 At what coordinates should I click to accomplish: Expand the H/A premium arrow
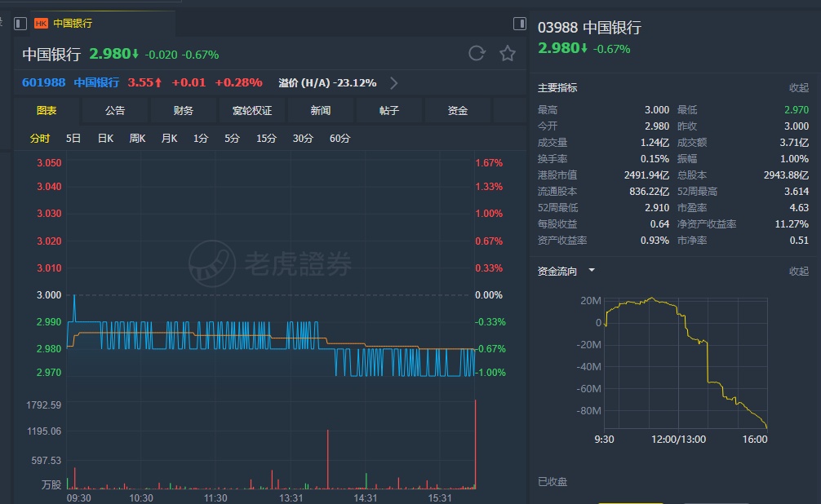tap(393, 83)
